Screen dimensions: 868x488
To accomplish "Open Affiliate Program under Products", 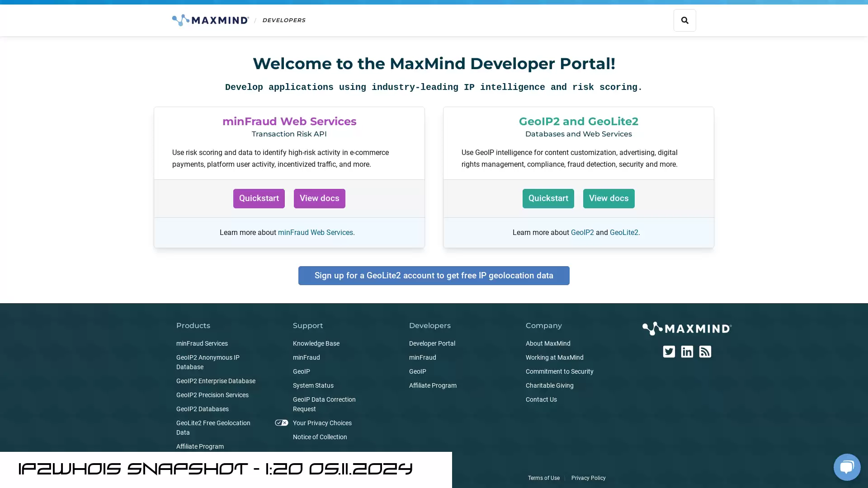I will tap(200, 446).
